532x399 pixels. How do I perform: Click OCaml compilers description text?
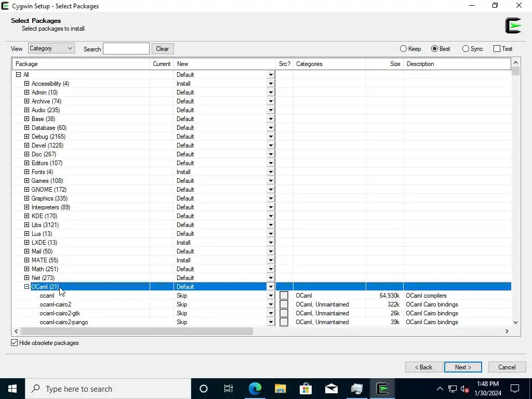point(426,296)
